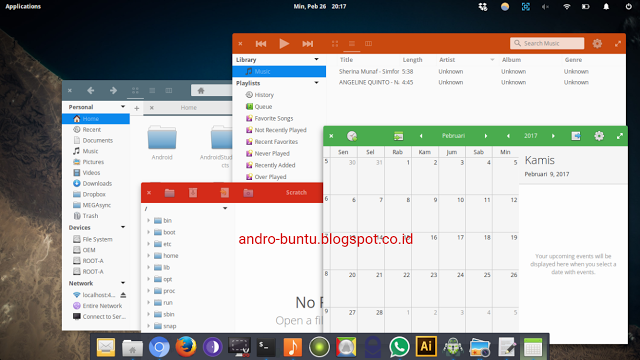Sort songs by the Album column
The width and height of the screenshot is (640, 360).
tap(511, 60)
